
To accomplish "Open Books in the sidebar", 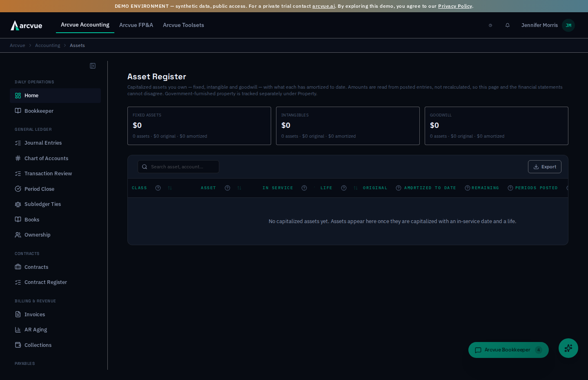I will (x=55, y=220).
